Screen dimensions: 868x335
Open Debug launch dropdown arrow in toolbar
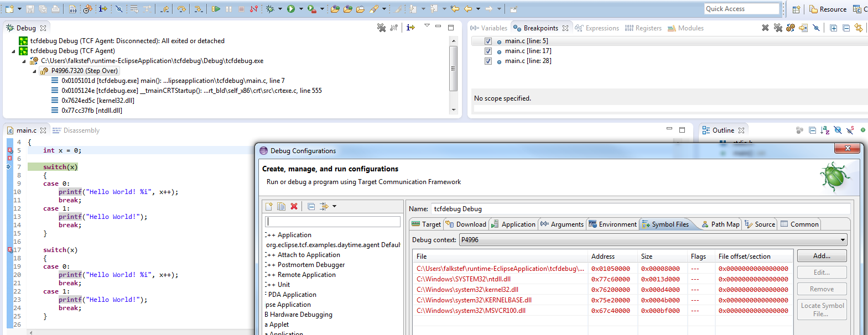point(280,9)
